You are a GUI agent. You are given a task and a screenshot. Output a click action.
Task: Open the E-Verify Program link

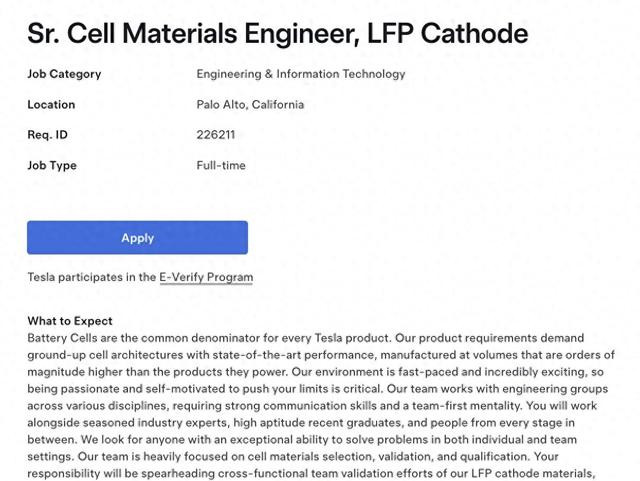pos(206,277)
